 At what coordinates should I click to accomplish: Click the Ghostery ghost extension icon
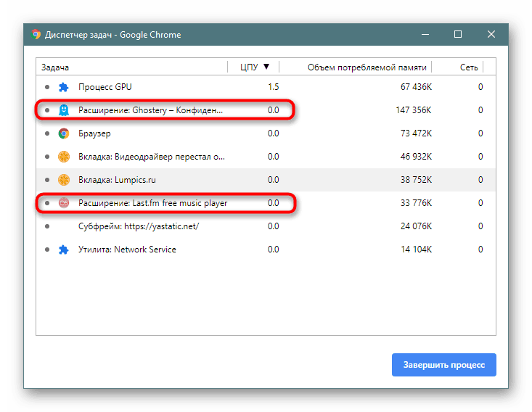(x=64, y=110)
